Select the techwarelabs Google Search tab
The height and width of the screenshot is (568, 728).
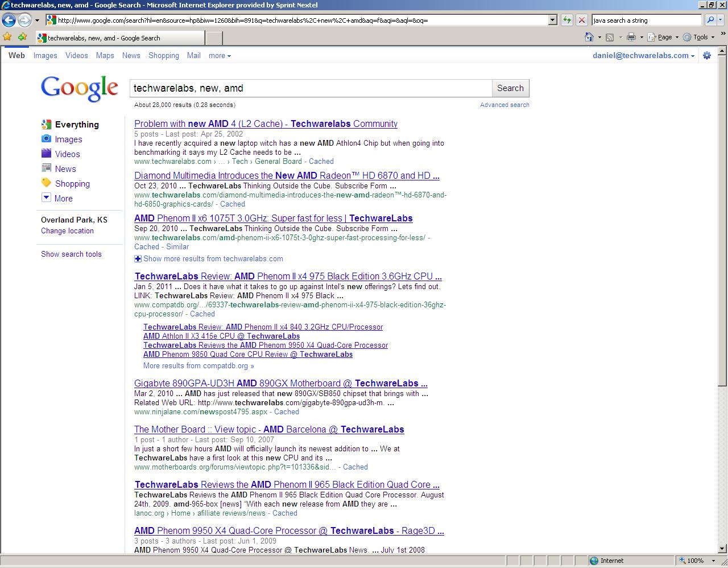click(x=119, y=38)
